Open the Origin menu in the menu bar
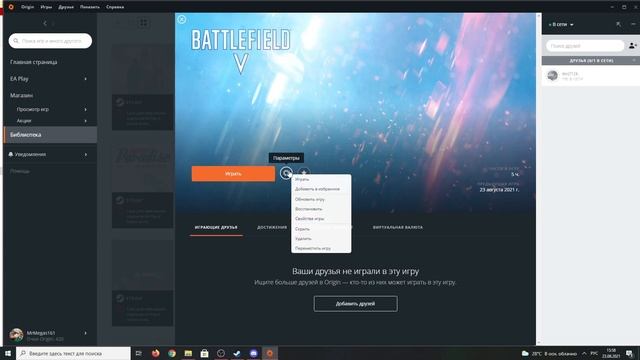 click(27, 7)
